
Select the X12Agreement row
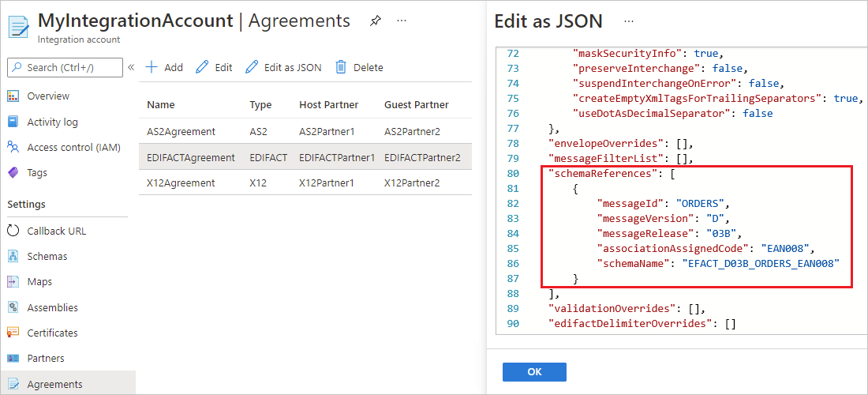click(305, 182)
